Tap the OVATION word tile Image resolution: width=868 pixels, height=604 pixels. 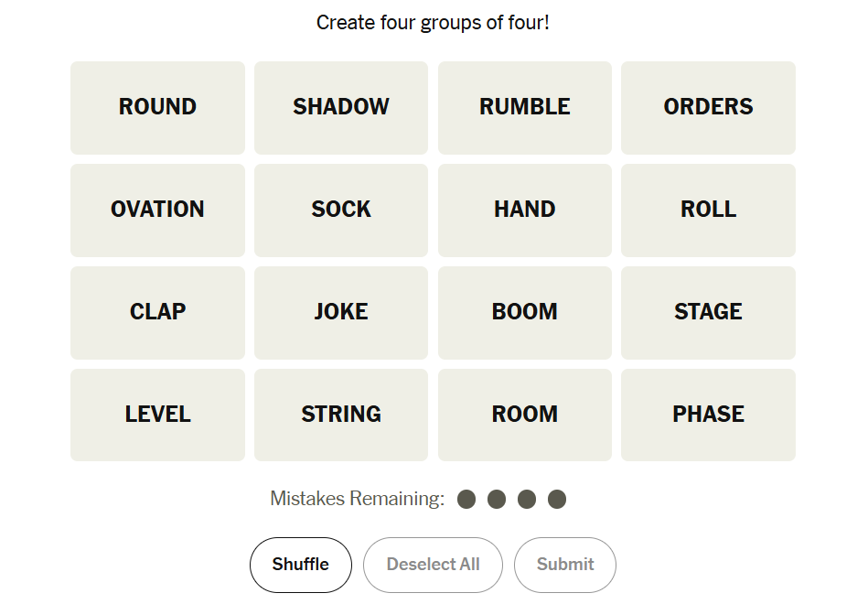[x=157, y=210]
